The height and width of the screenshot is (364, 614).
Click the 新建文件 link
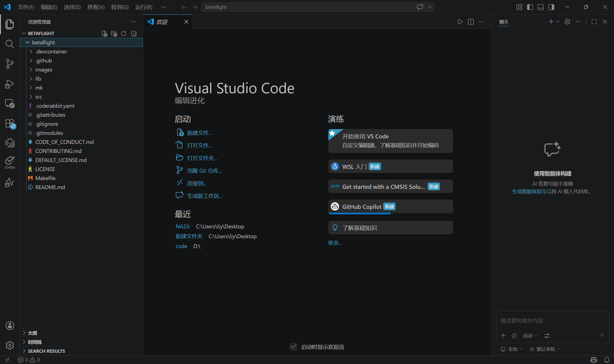click(x=199, y=133)
